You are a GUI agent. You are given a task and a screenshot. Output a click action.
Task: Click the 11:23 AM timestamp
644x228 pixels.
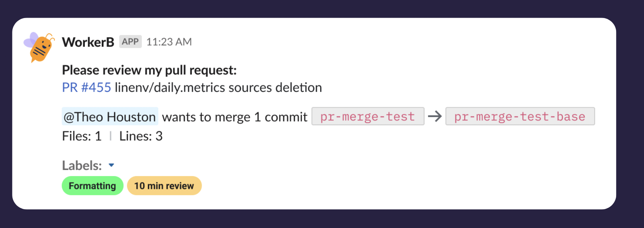(x=169, y=42)
